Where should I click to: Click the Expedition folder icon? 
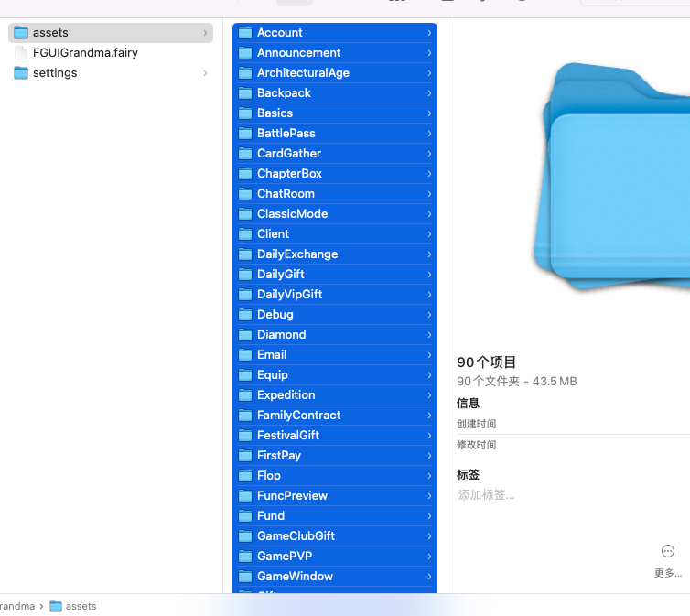pos(245,395)
